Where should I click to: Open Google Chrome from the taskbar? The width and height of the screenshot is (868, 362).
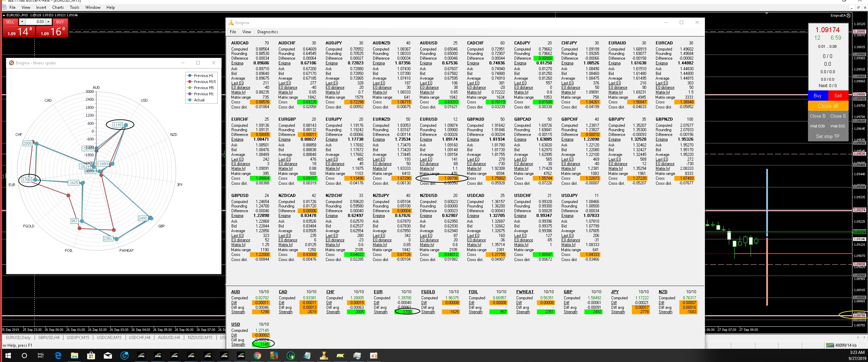tap(257, 356)
